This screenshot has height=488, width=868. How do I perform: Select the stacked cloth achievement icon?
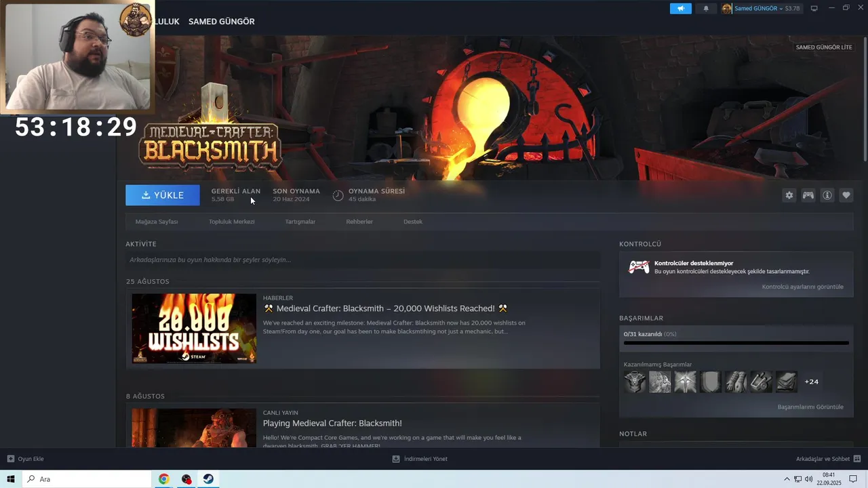tap(787, 382)
